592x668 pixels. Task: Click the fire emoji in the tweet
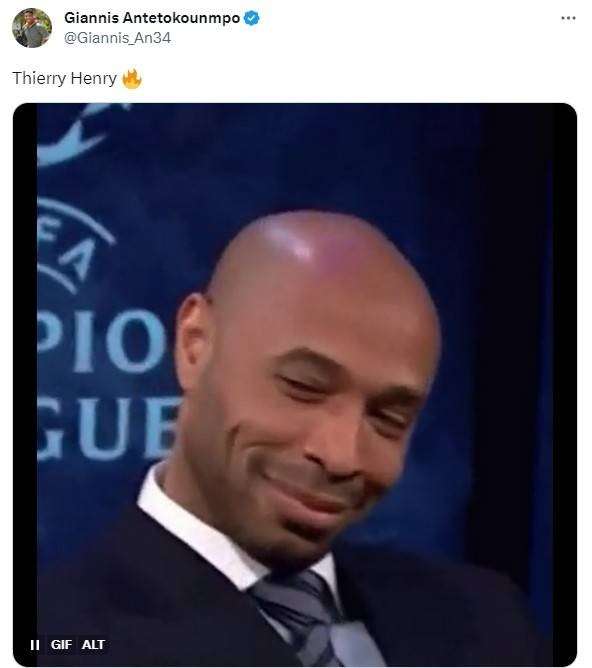click(x=132, y=79)
